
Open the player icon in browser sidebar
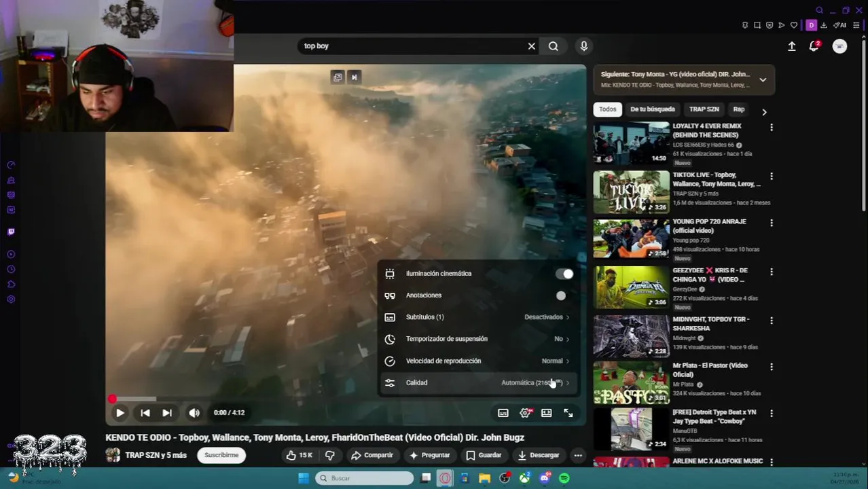coord(11,254)
